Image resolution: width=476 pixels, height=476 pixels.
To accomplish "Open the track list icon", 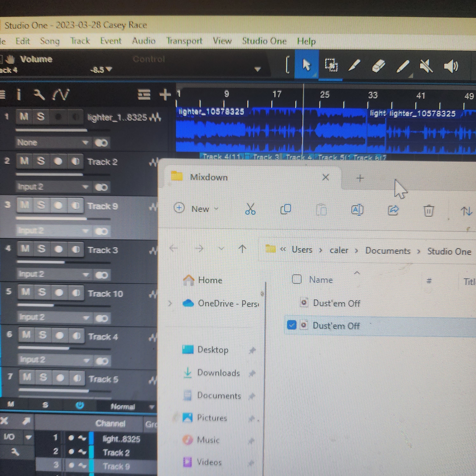I will coord(144,95).
